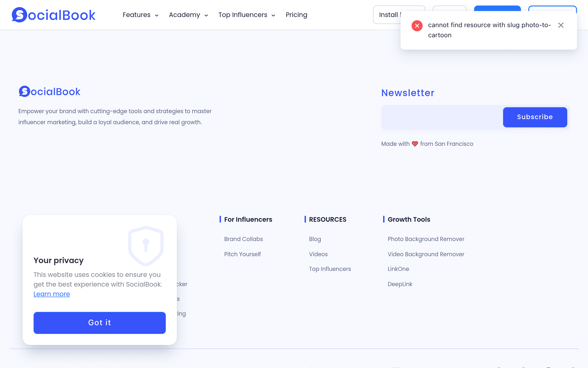Screen dimensions: 588x368
Task: Click the SocialBook logo in the header
Action: point(54,15)
